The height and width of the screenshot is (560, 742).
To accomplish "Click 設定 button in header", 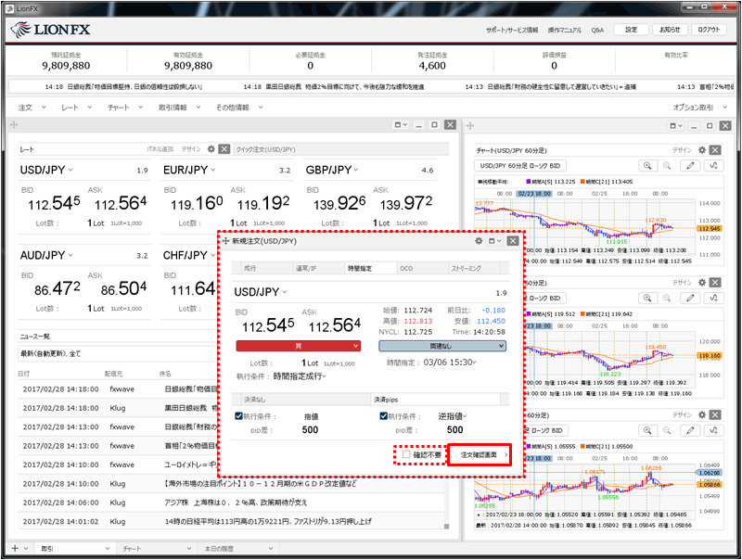I will pyautogui.click(x=631, y=30).
